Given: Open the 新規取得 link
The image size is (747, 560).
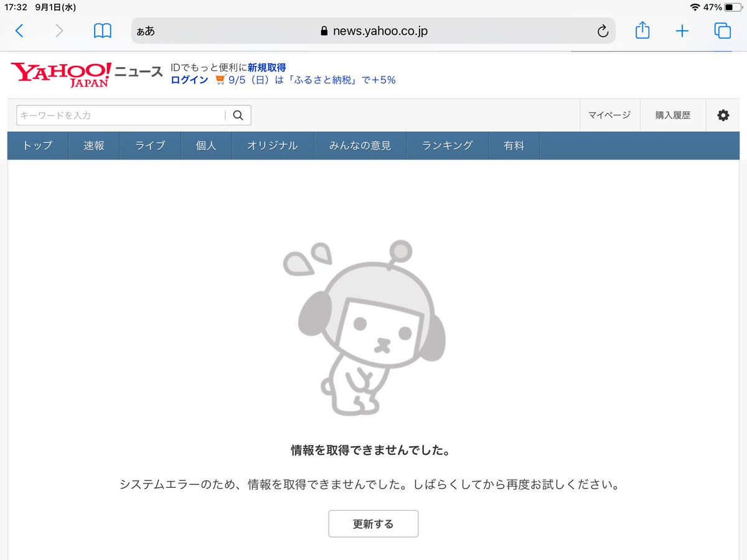Looking at the screenshot, I should 266,68.
